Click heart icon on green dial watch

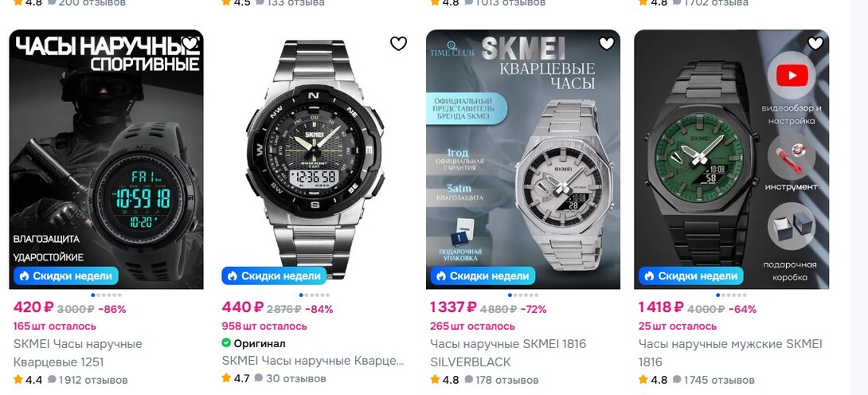[x=815, y=43]
